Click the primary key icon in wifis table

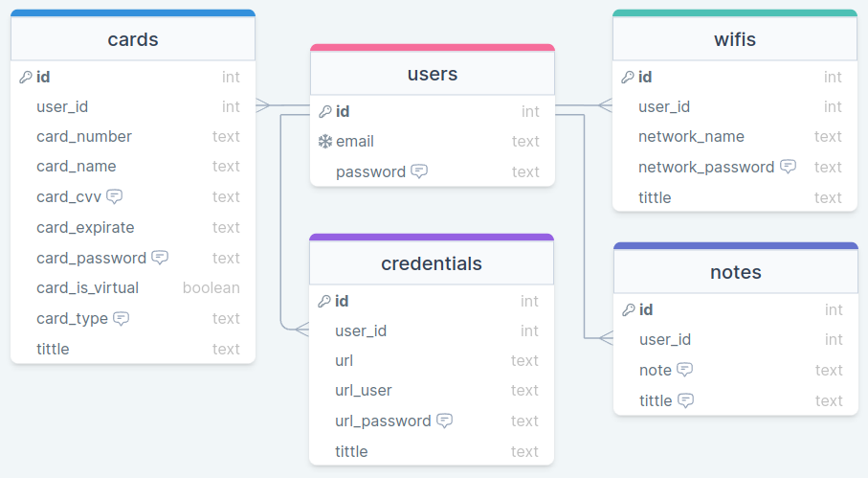click(x=627, y=77)
